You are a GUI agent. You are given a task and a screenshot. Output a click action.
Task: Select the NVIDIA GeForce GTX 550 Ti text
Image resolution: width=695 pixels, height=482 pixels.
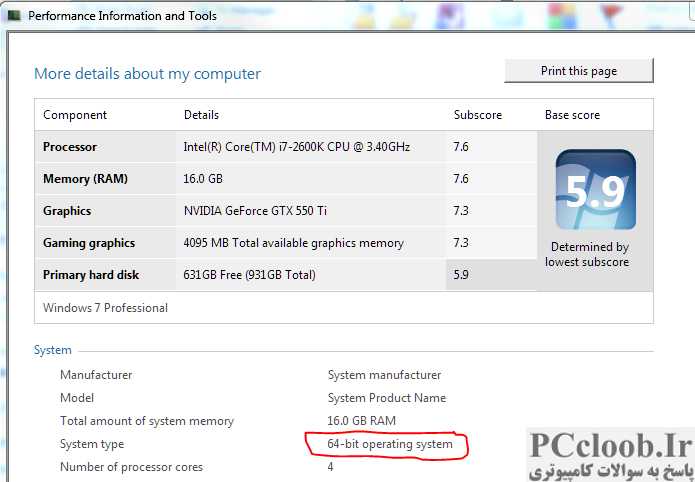(255, 211)
